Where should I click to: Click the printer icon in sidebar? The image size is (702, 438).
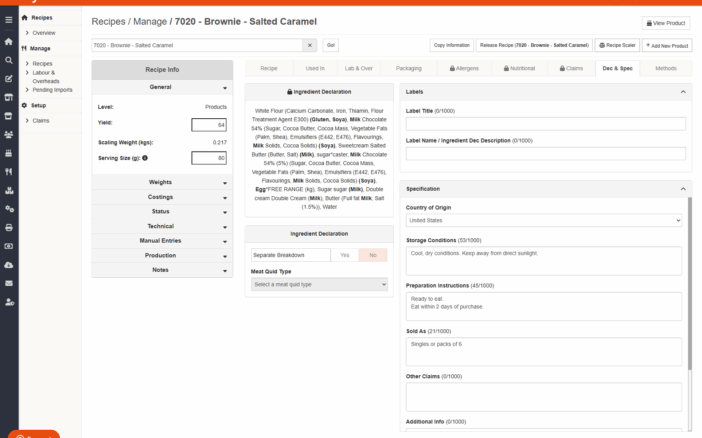pyautogui.click(x=9, y=228)
